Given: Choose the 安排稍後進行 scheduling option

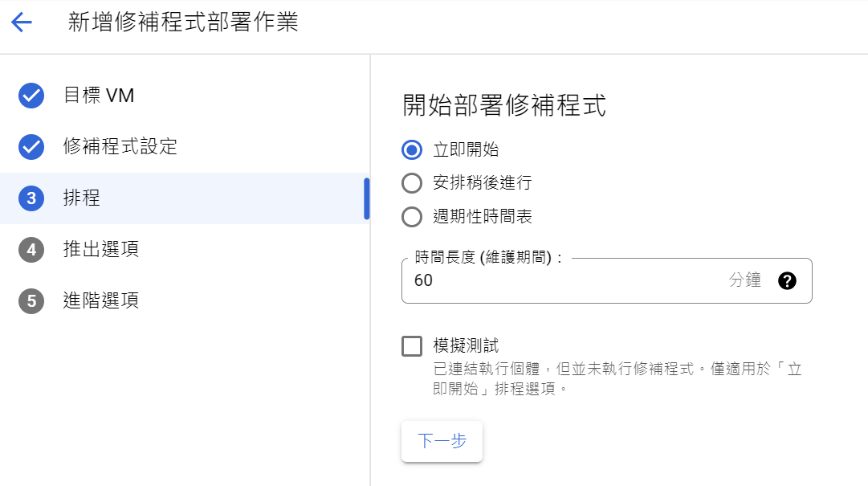Looking at the screenshot, I should [411, 182].
